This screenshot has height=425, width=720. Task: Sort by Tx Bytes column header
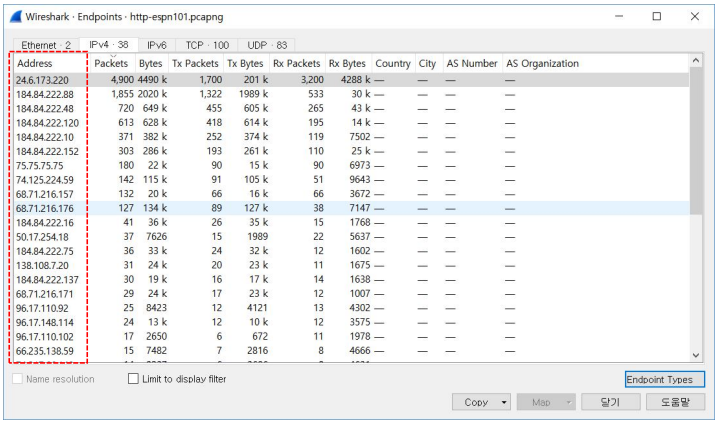coord(246,63)
